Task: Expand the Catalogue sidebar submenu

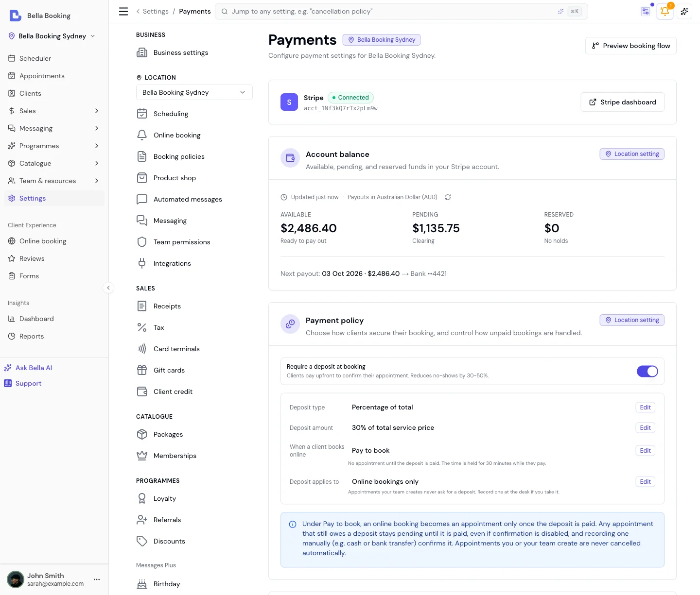Action: coord(97,163)
